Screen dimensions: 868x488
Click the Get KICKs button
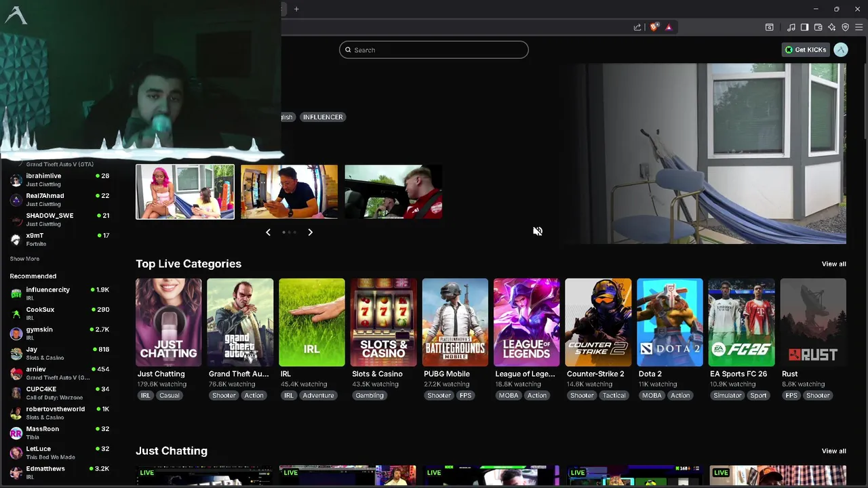click(x=806, y=49)
